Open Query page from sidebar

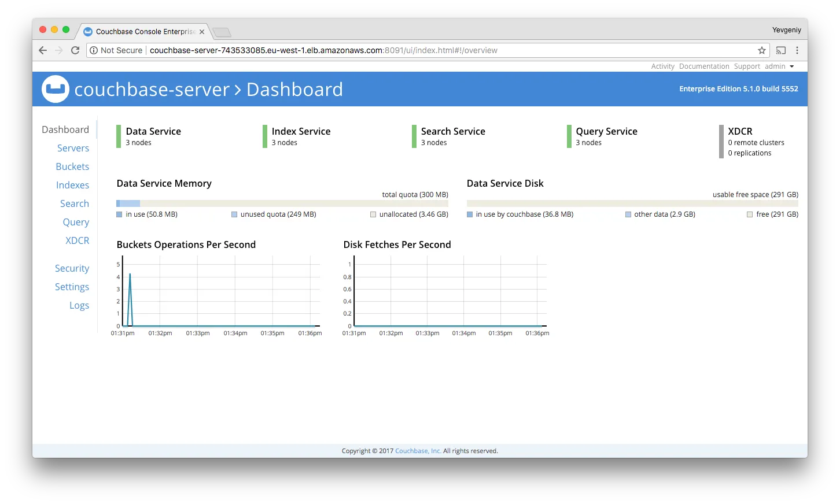[x=76, y=222]
